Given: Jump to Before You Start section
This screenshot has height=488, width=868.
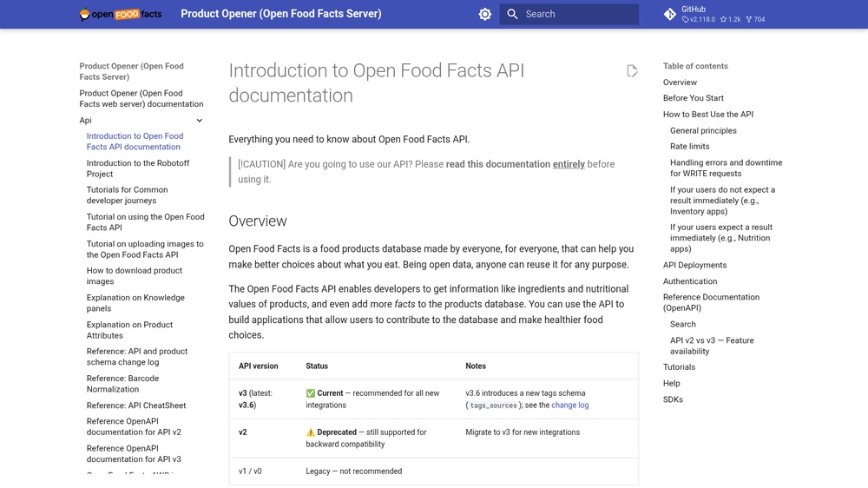Looking at the screenshot, I should point(693,98).
